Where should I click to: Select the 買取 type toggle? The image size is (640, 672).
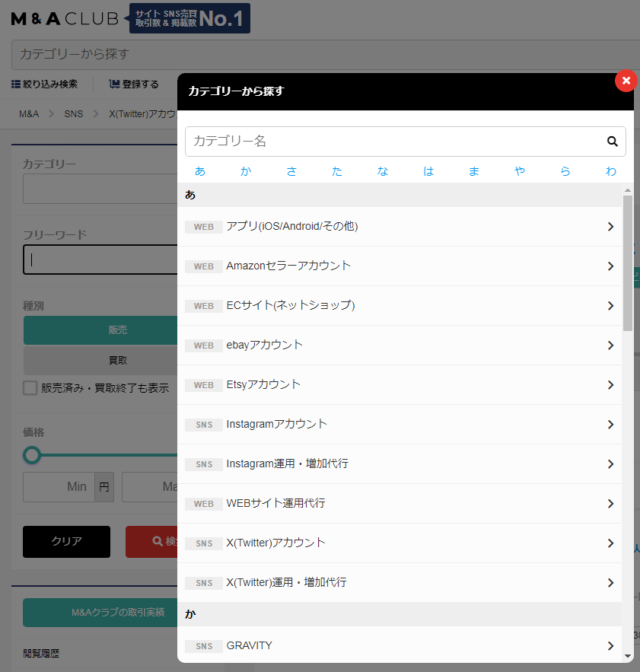(101, 360)
